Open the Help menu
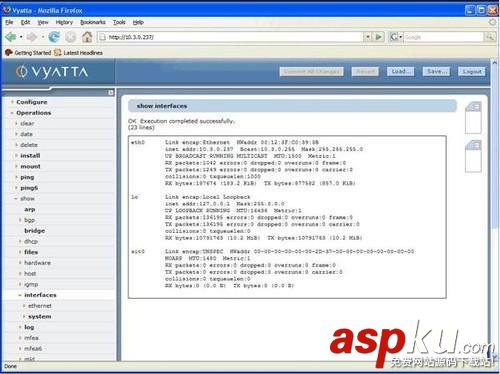Screen dimensions: 500x374 (138, 22)
